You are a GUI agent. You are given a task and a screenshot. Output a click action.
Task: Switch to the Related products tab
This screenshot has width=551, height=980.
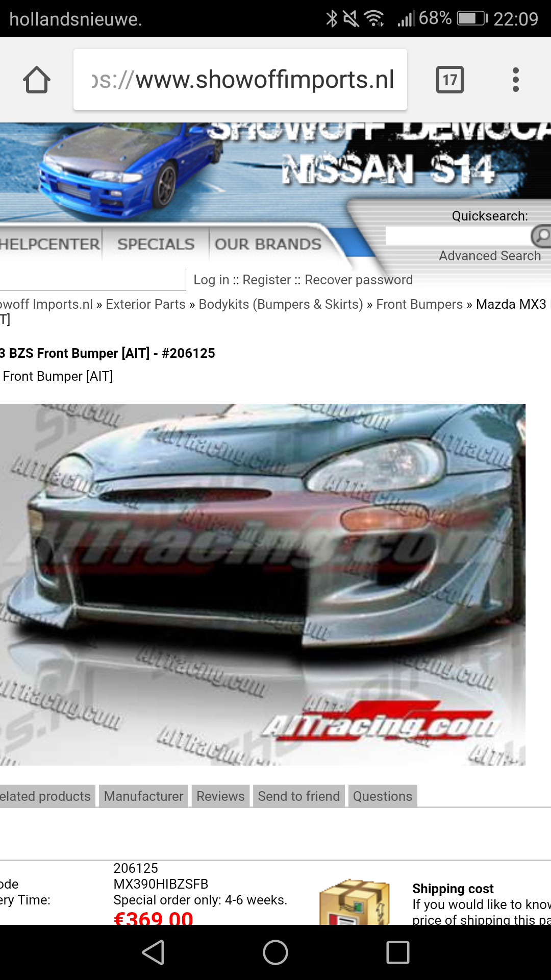click(47, 796)
